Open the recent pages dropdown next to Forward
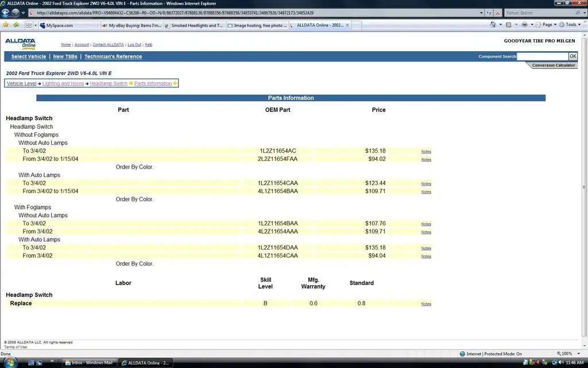 (x=23, y=13)
